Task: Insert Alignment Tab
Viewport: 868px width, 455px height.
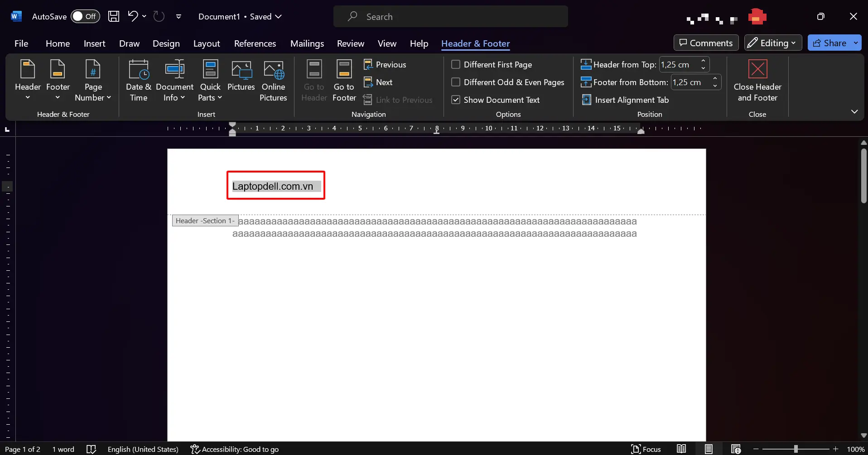Action: click(x=625, y=100)
